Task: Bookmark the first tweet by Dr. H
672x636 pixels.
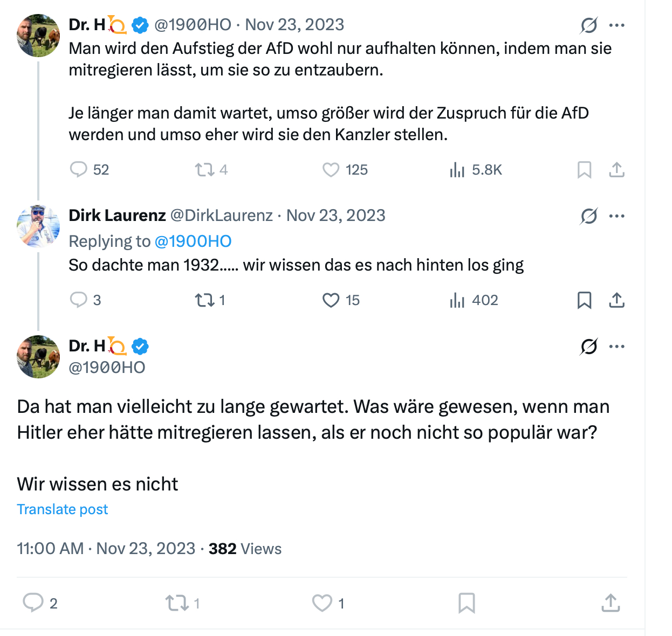Action: [x=584, y=170]
